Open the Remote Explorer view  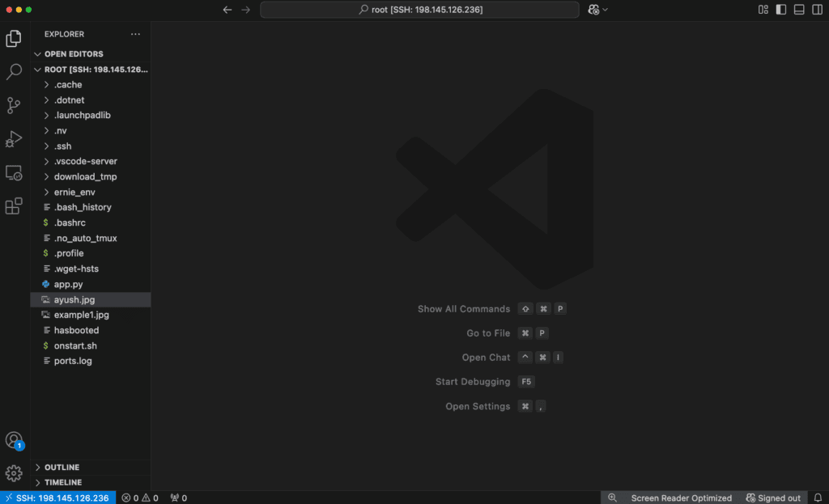pos(14,173)
